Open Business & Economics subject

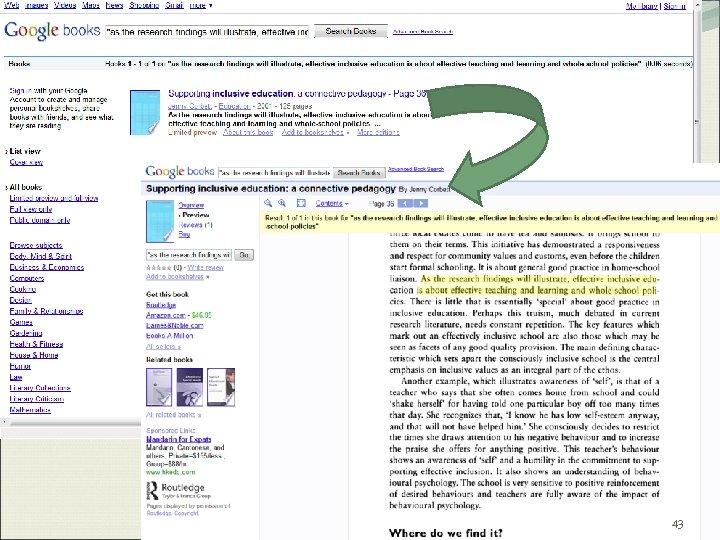pos(47,267)
